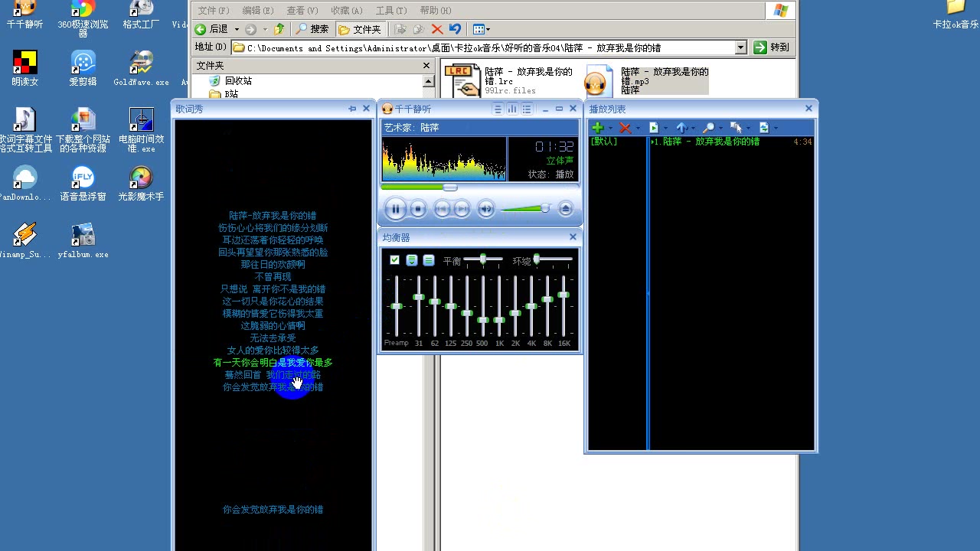The width and height of the screenshot is (980, 551).
Task: Click lyric line 女人的爱你比较得太多
Action: 273,350
